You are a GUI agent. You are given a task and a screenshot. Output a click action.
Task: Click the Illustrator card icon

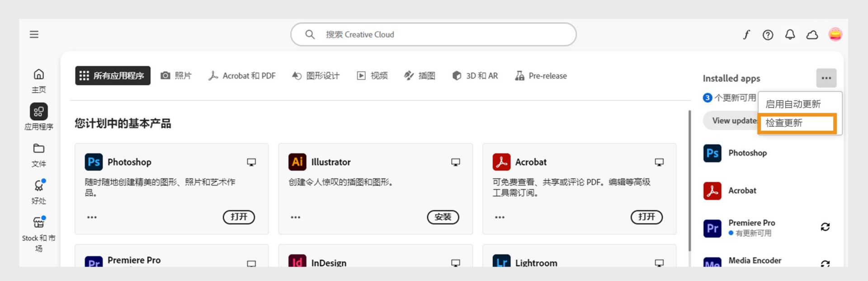(297, 162)
